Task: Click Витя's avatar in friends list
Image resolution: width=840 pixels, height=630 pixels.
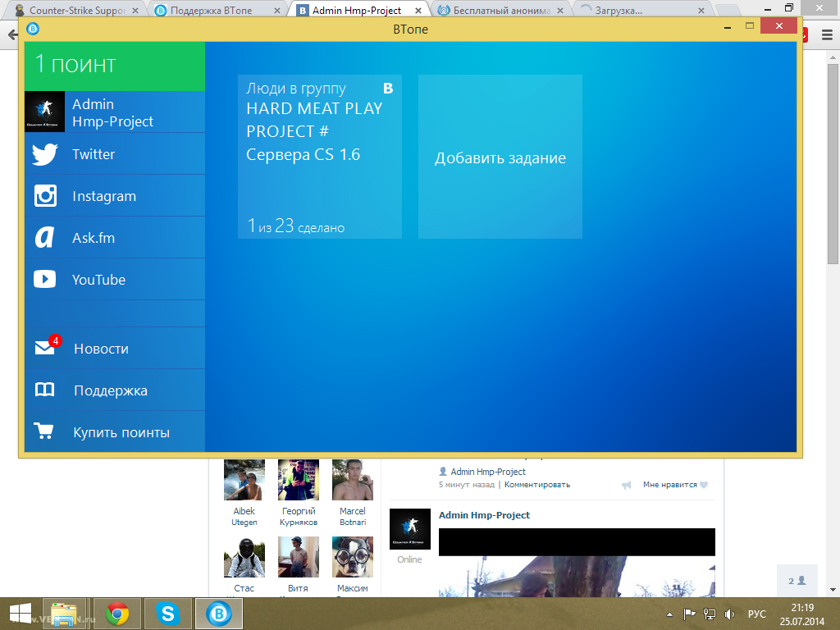Action: 299,557
